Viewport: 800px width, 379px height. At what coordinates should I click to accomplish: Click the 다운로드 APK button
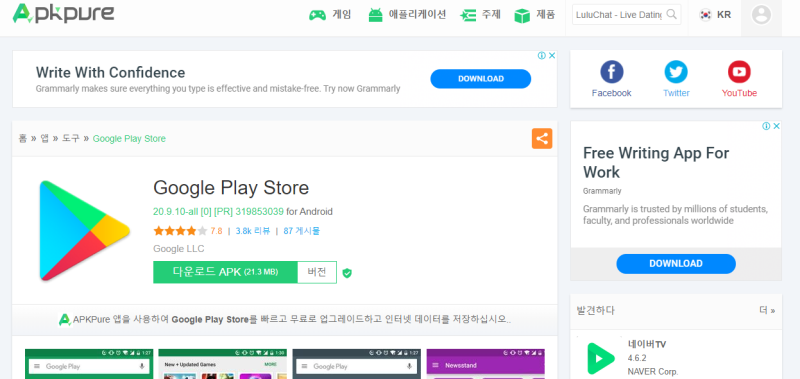tap(225, 272)
